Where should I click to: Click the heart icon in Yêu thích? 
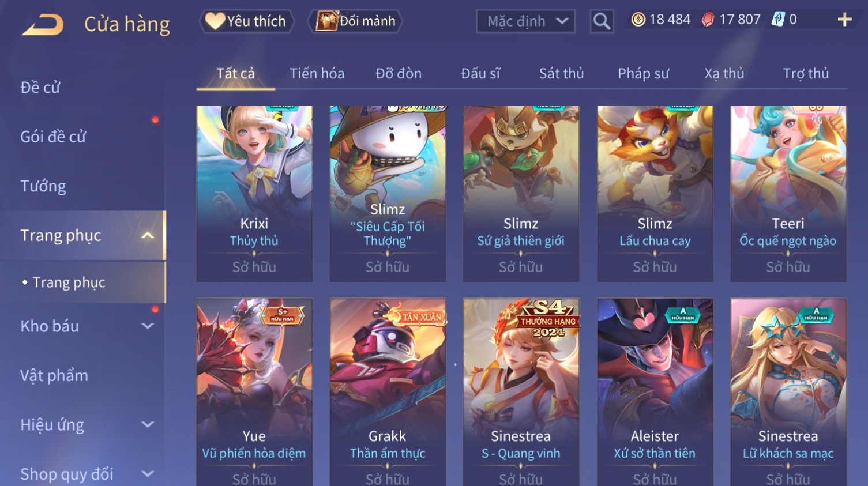pyautogui.click(x=215, y=21)
